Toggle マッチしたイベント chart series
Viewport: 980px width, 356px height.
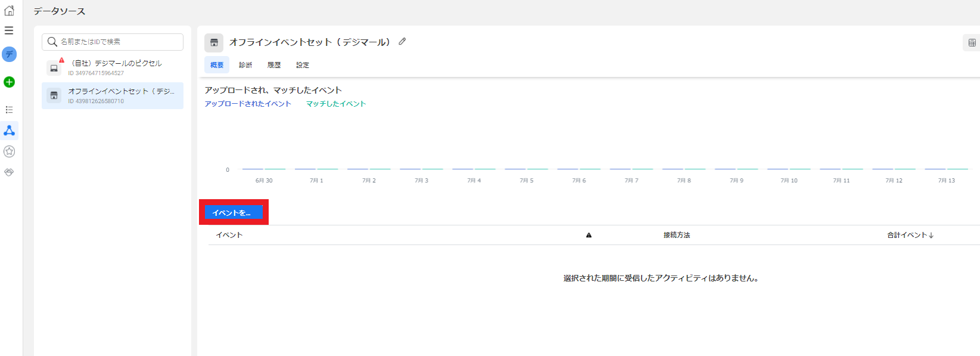(336, 104)
